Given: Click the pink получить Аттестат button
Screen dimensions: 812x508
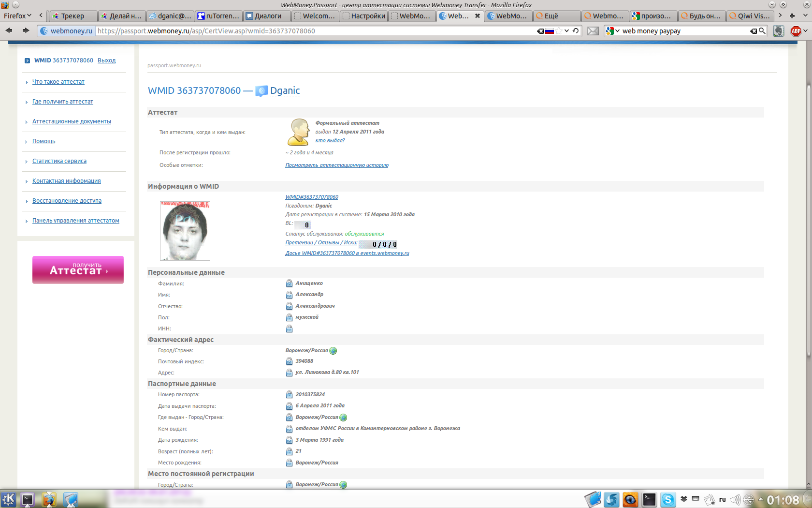Looking at the screenshot, I should 78,270.
